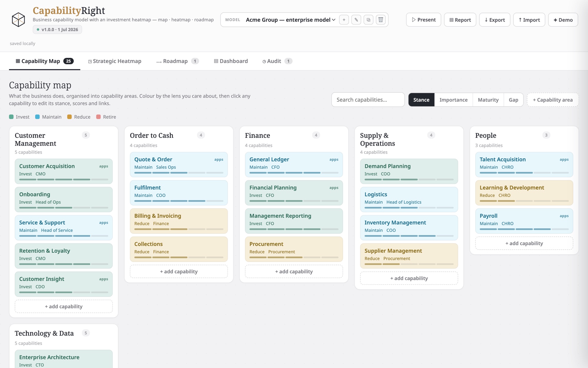This screenshot has height=368, width=588.
Task: Open the Billing & Invoicing card
Action: click(x=179, y=221)
